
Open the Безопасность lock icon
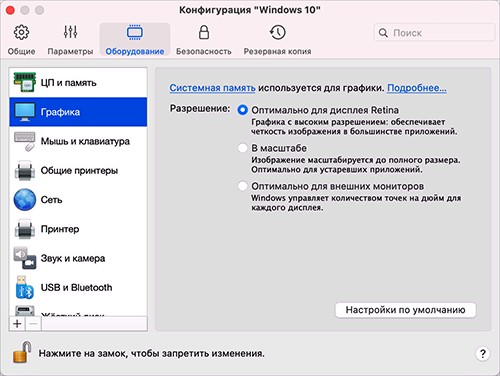click(x=204, y=32)
